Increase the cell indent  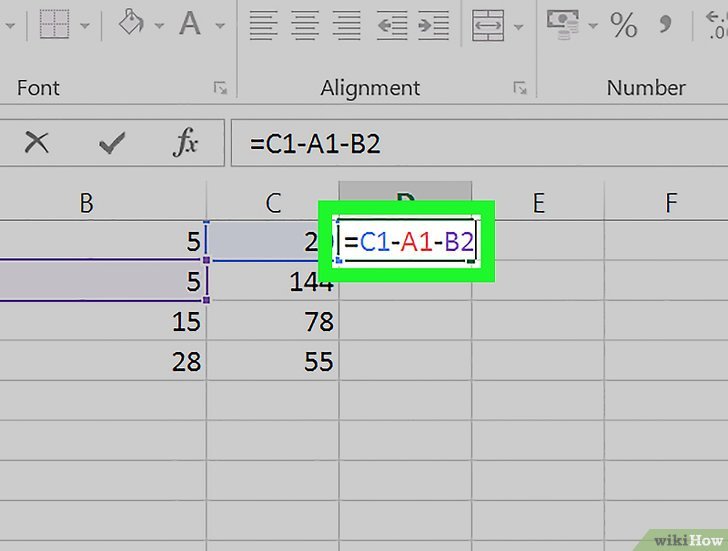tap(434, 25)
